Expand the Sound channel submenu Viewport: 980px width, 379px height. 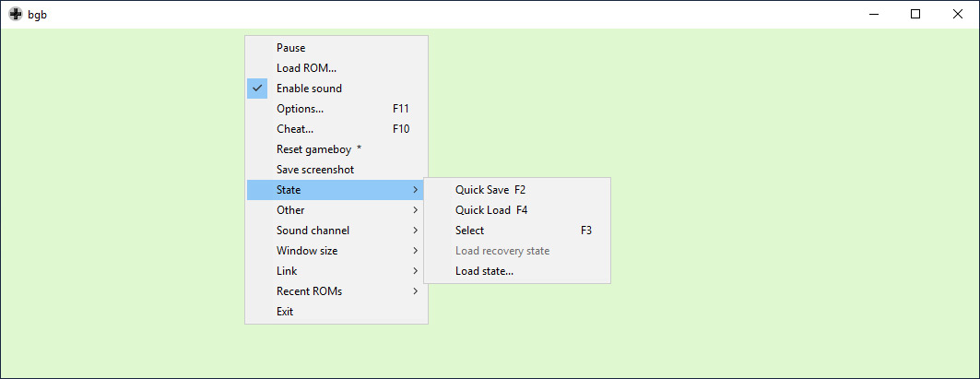tap(337, 231)
